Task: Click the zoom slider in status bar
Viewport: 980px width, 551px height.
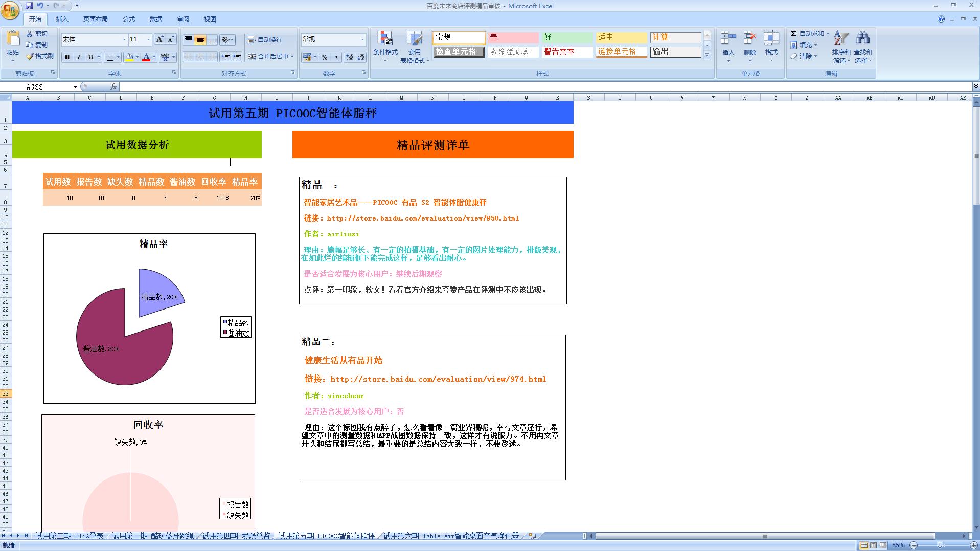Action: pos(940,545)
